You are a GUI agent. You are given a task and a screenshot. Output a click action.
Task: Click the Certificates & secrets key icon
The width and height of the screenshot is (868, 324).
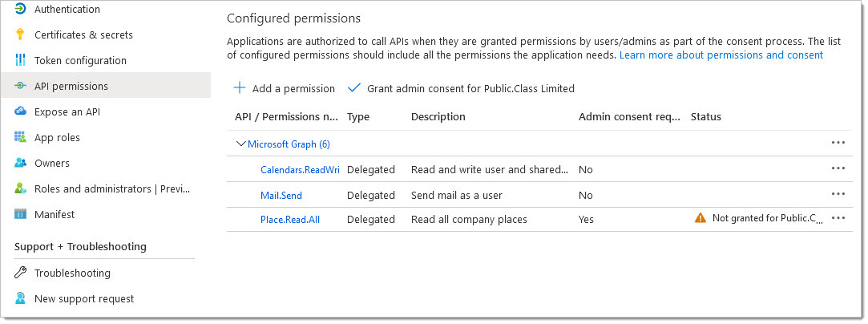click(x=21, y=35)
